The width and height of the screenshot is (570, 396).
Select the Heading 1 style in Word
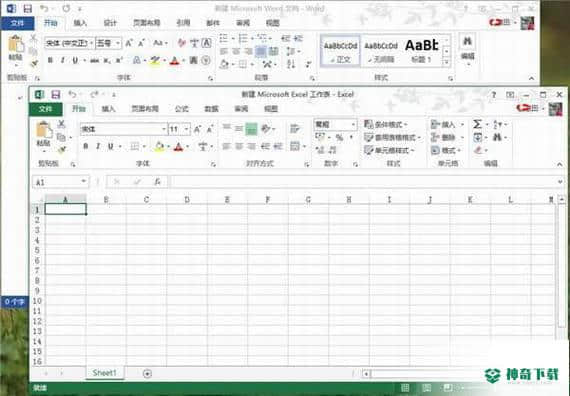pos(421,51)
